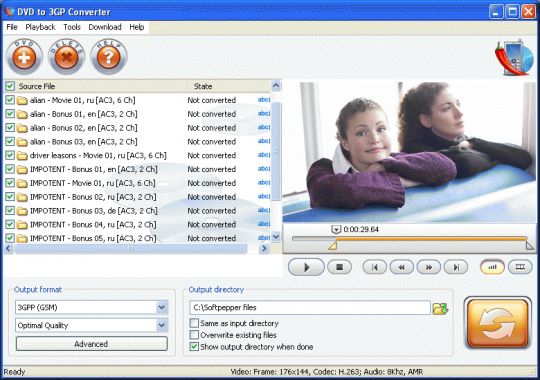
Task: Click the start trim marker on the timeline
Action: coord(332,246)
